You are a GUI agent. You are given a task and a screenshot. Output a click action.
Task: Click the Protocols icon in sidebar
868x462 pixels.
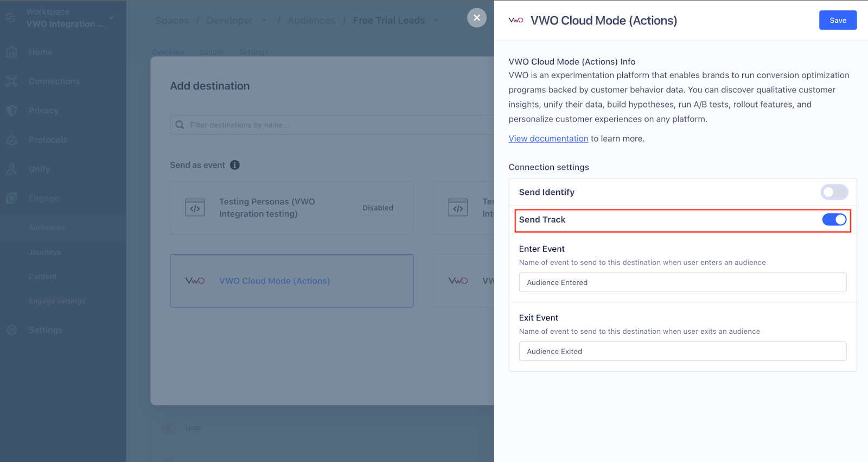click(11, 140)
